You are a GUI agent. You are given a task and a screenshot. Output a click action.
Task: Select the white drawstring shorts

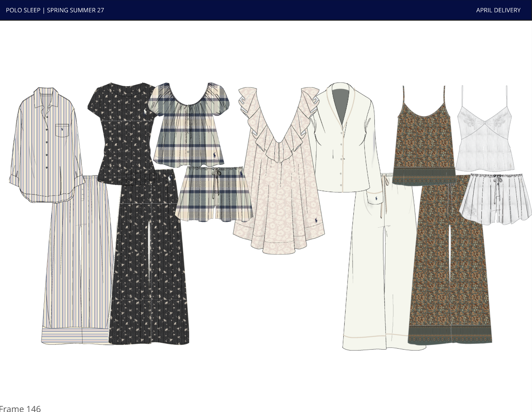tap(495, 199)
